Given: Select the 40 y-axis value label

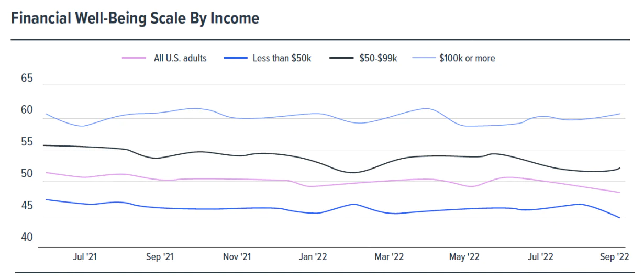Looking at the screenshot, I should pos(27,238).
